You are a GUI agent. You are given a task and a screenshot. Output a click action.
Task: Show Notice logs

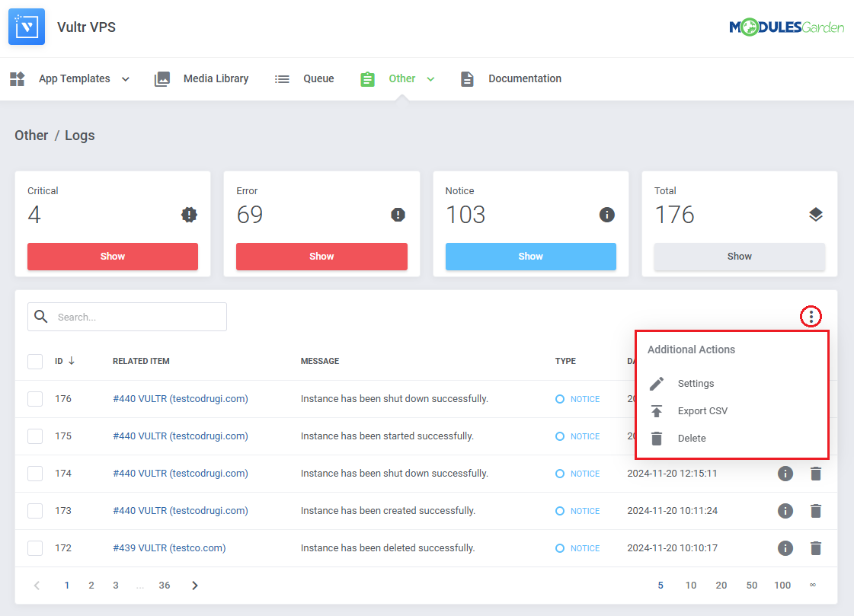tap(530, 257)
